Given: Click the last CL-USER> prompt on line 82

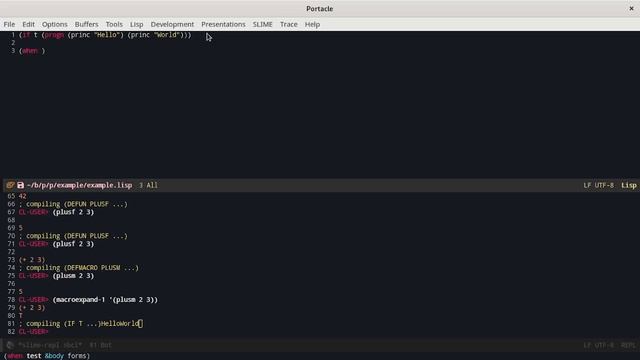Looking at the screenshot, I should (33, 331).
